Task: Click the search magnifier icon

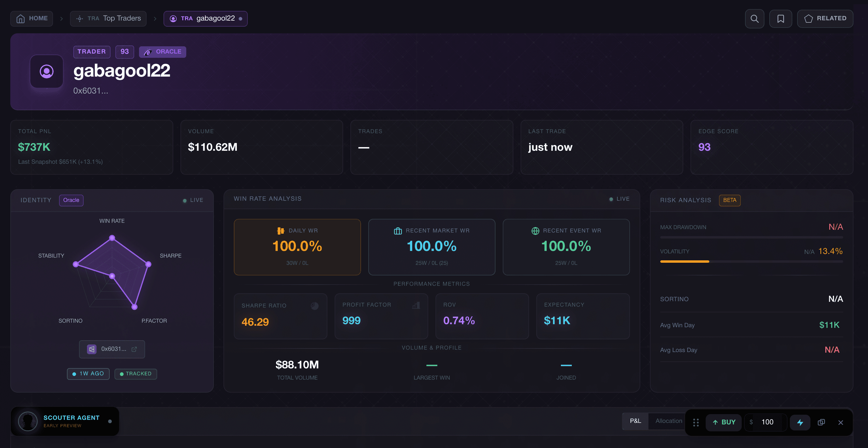Action: point(754,18)
